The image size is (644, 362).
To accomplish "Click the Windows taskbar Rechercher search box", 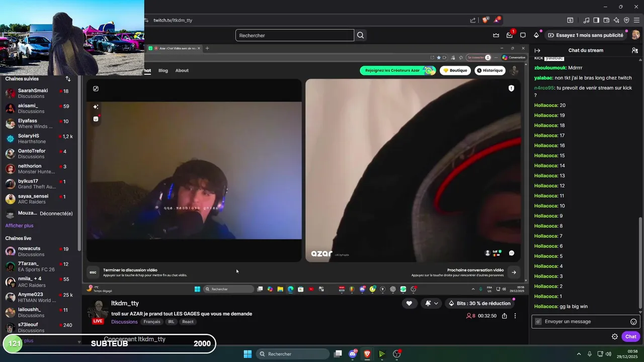I will [x=292, y=354].
